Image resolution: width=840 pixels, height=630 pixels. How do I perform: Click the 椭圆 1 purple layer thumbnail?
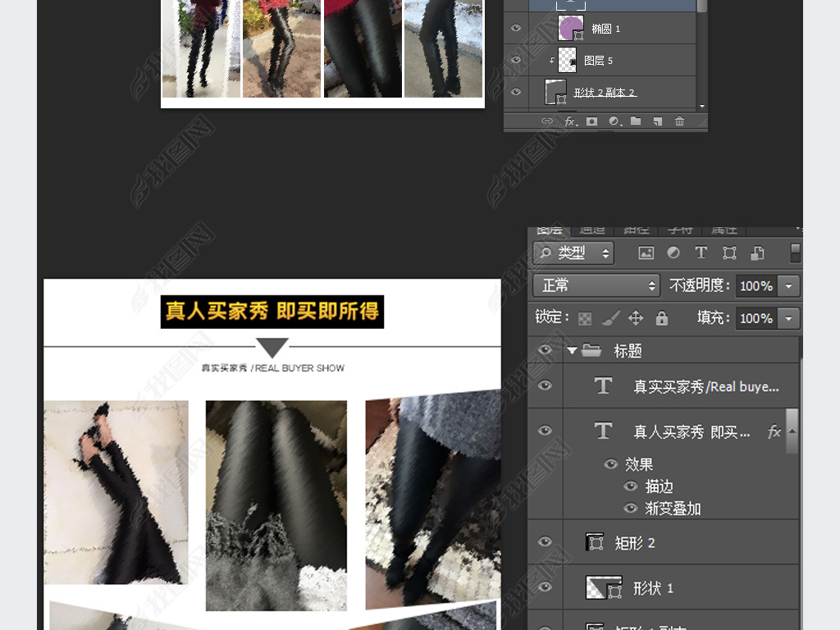coord(569,28)
